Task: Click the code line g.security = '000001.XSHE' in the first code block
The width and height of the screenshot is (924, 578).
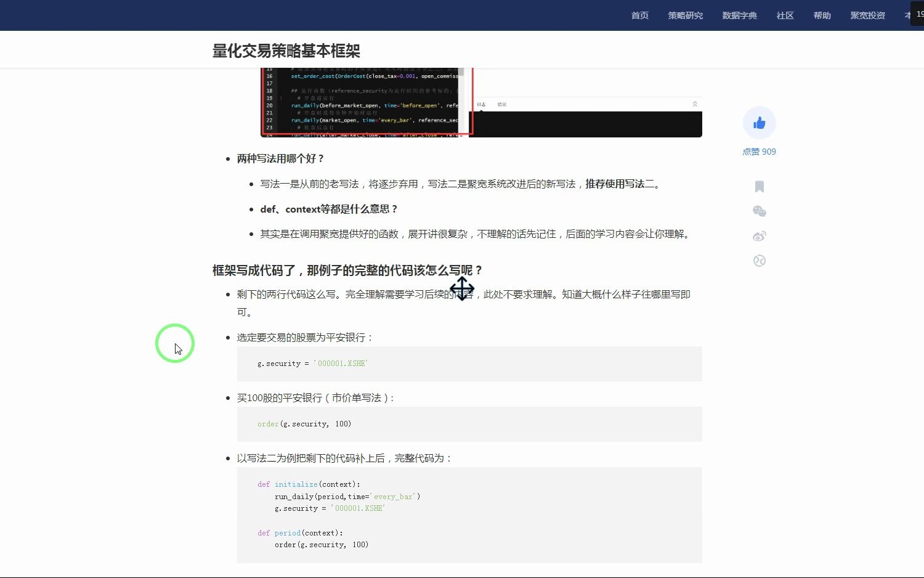Action: (x=312, y=364)
